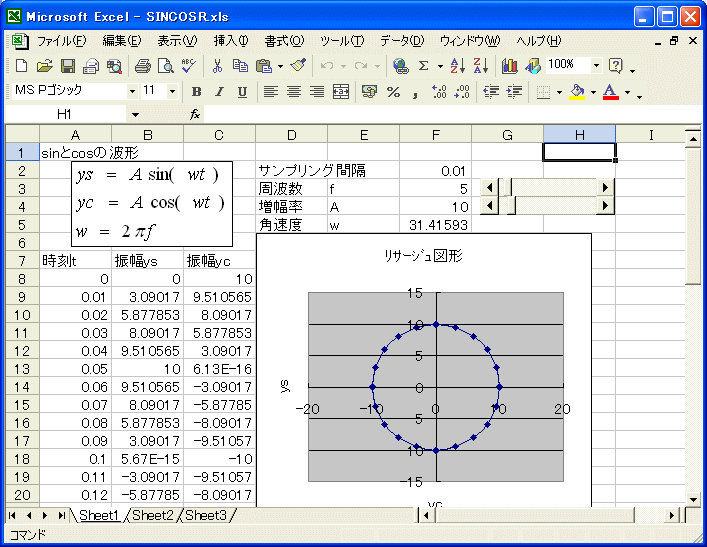Screen dimensions: 707x547
Task: Increase frequency f scrollbar right arrow
Action: 605,187
